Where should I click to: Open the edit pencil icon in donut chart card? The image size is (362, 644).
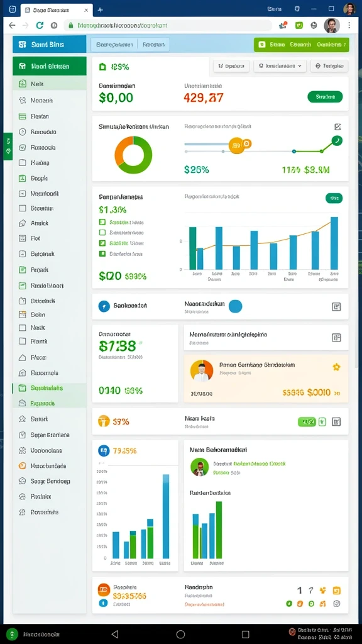click(x=337, y=127)
